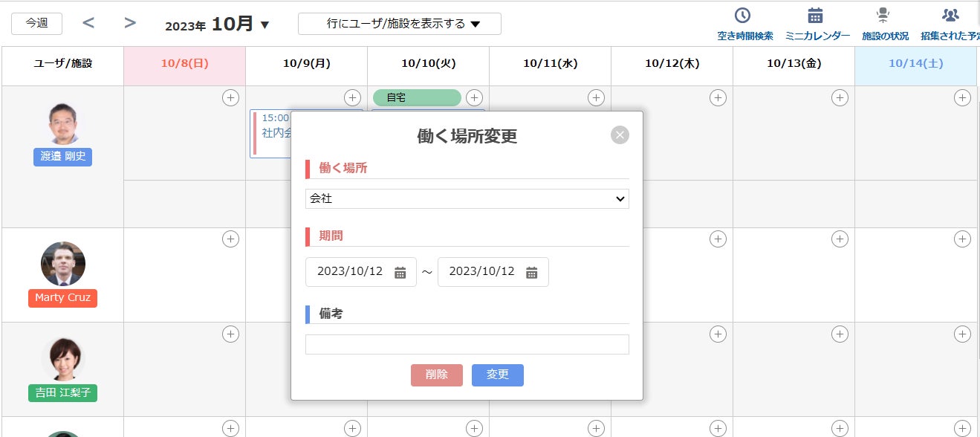Select the green 自宅 location tag

pyautogui.click(x=416, y=97)
